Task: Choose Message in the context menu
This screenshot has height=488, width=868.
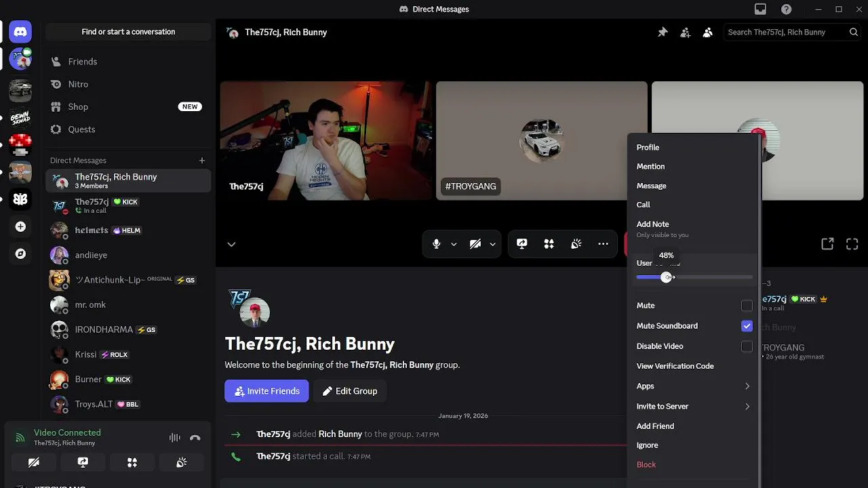Action: click(693, 186)
